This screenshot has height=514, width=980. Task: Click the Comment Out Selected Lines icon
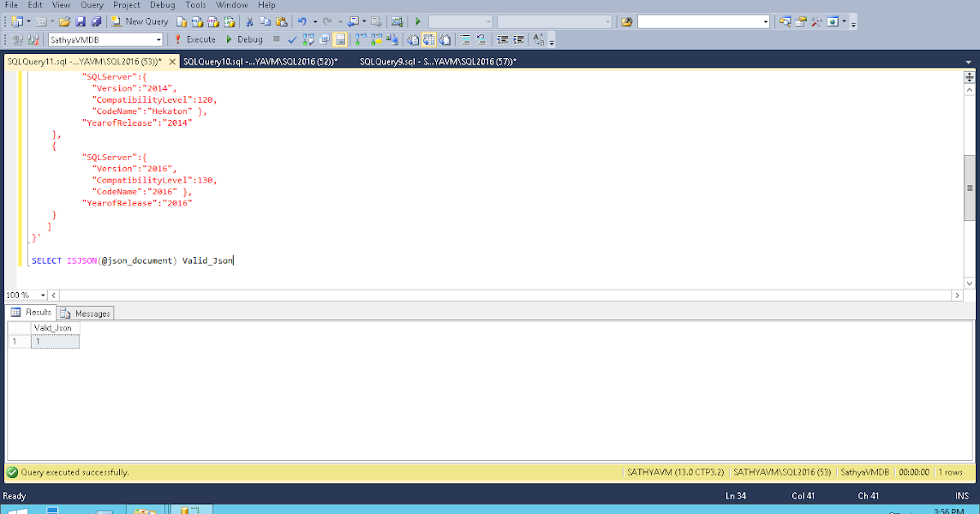coord(465,38)
